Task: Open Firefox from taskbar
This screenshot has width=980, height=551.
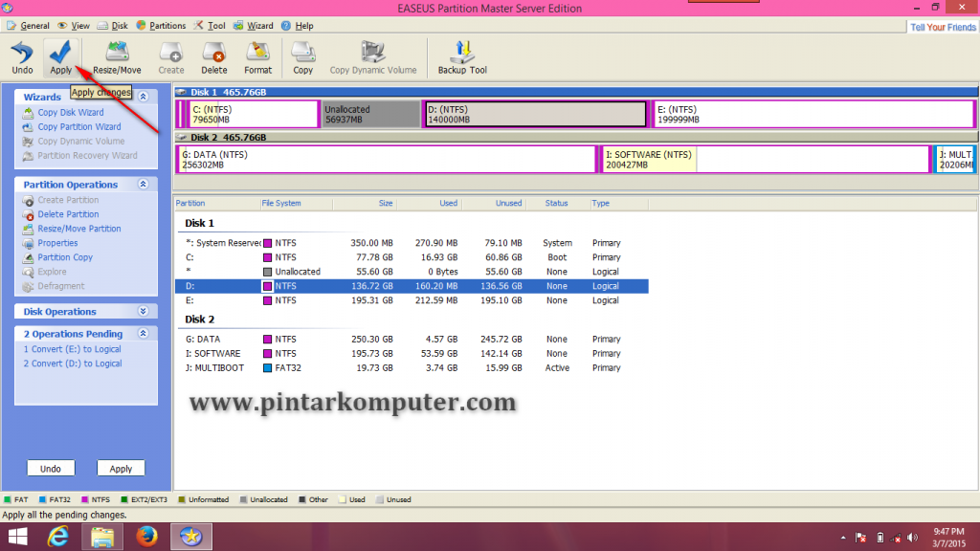Action: coord(146,537)
